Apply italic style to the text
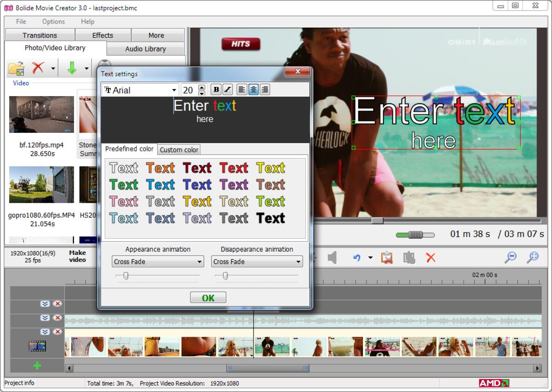 pos(227,89)
